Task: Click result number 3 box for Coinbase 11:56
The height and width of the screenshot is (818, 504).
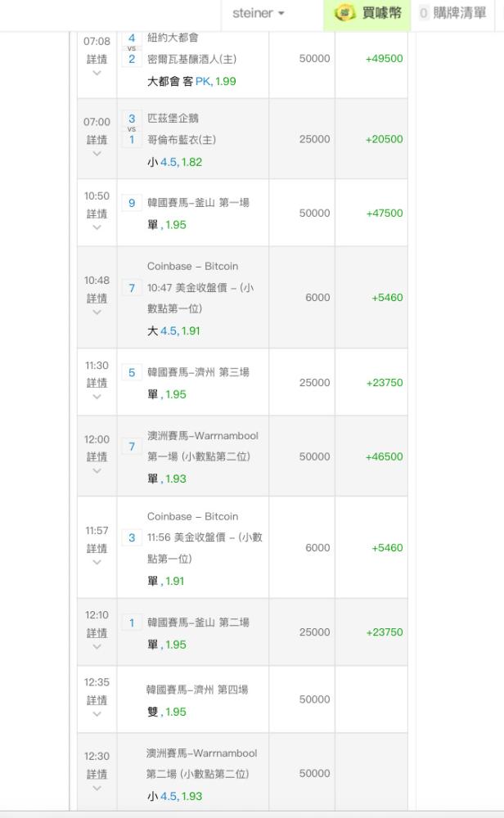Action: pyautogui.click(x=132, y=538)
